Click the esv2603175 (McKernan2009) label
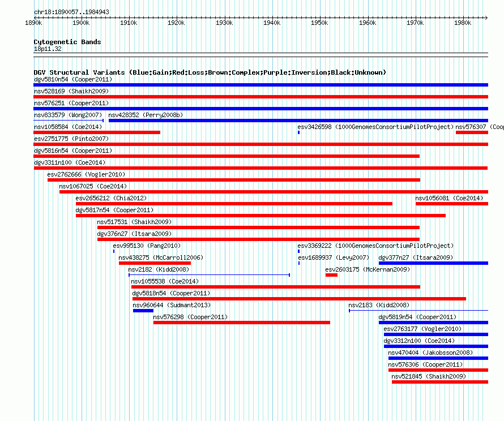 (x=368, y=269)
